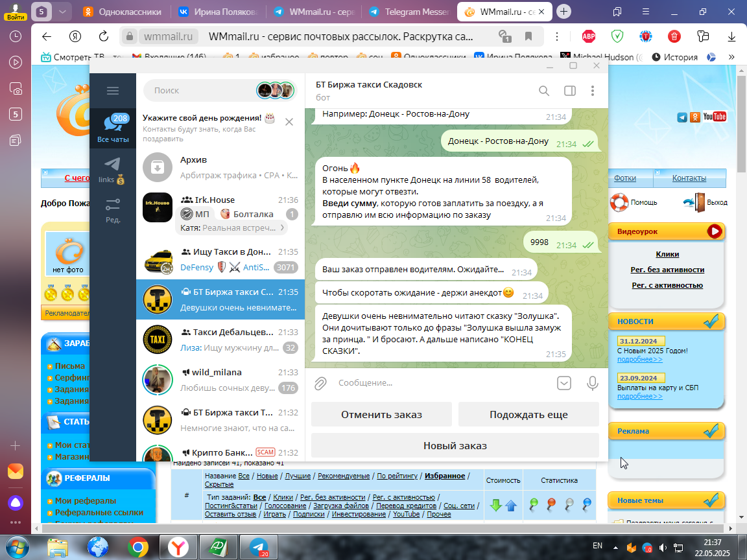
Task: Open sidebar screenshot camera icon
Action: (x=16, y=88)
